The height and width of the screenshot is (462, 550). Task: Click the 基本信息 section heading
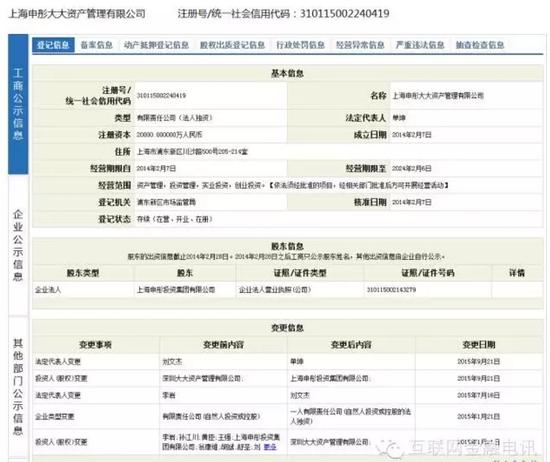[287, 73]
